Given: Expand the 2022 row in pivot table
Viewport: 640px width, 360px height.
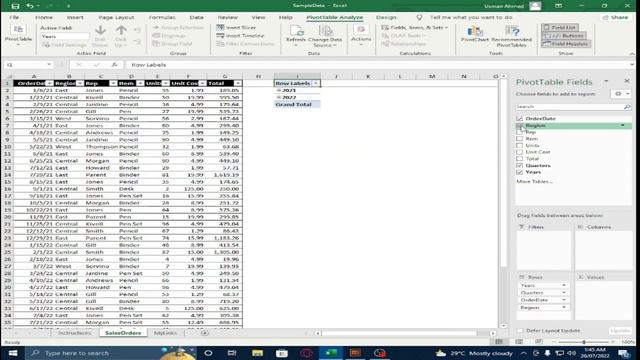Looking at the screenshot, I should [x=279, y=98].
